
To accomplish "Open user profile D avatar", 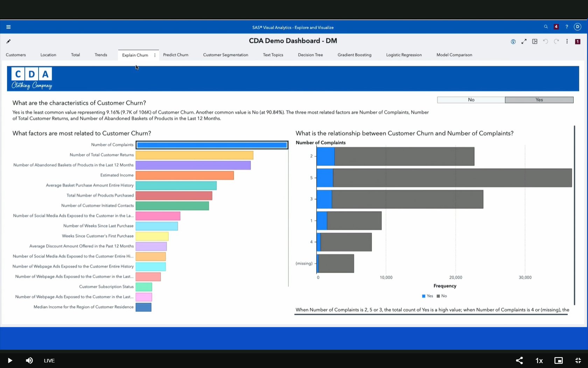I will click(x=577, y=27).
